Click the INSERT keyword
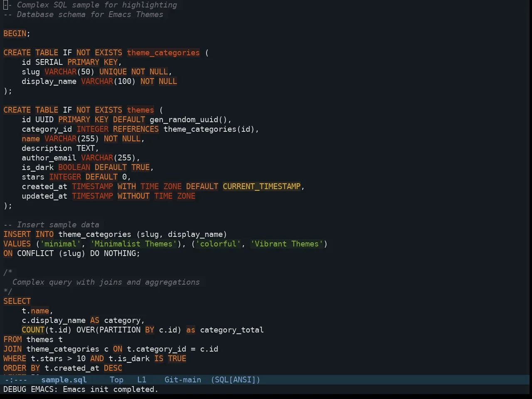Screen dimensions: 532x399 (17, 234)
